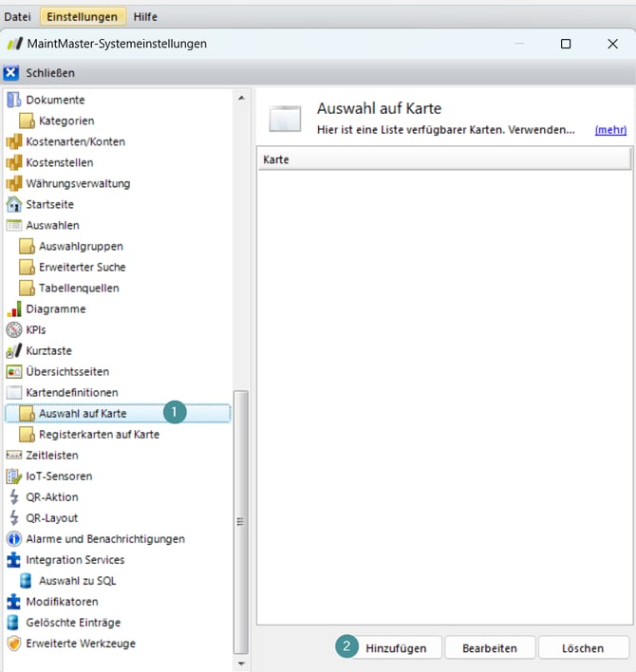Click the tree scrollbar down arrow

click(x=241, y=663)
